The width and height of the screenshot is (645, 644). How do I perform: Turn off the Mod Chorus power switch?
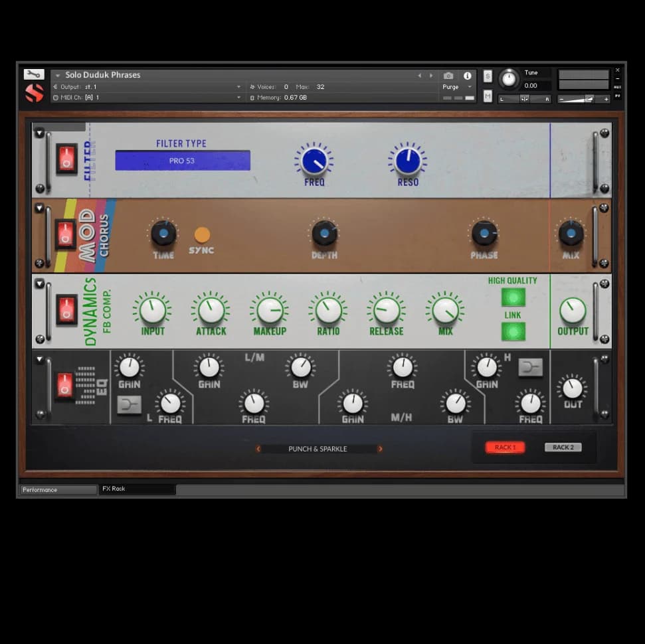click(x=65, y=234)
